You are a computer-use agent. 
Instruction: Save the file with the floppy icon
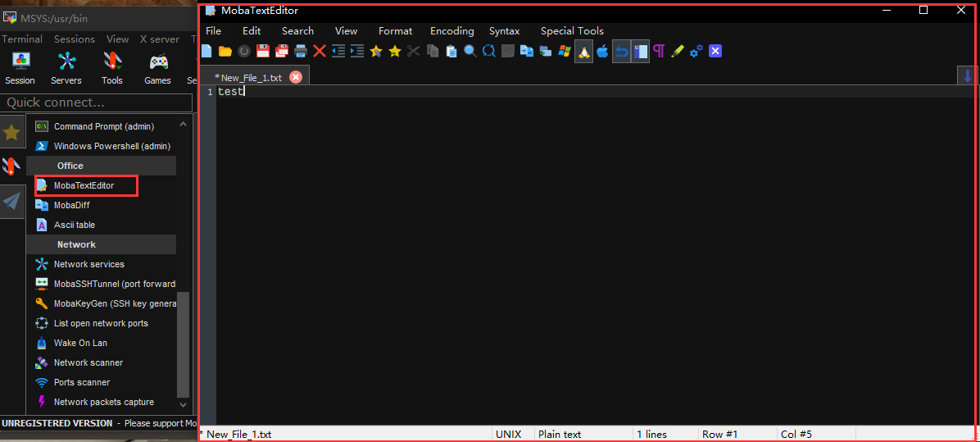263,52
